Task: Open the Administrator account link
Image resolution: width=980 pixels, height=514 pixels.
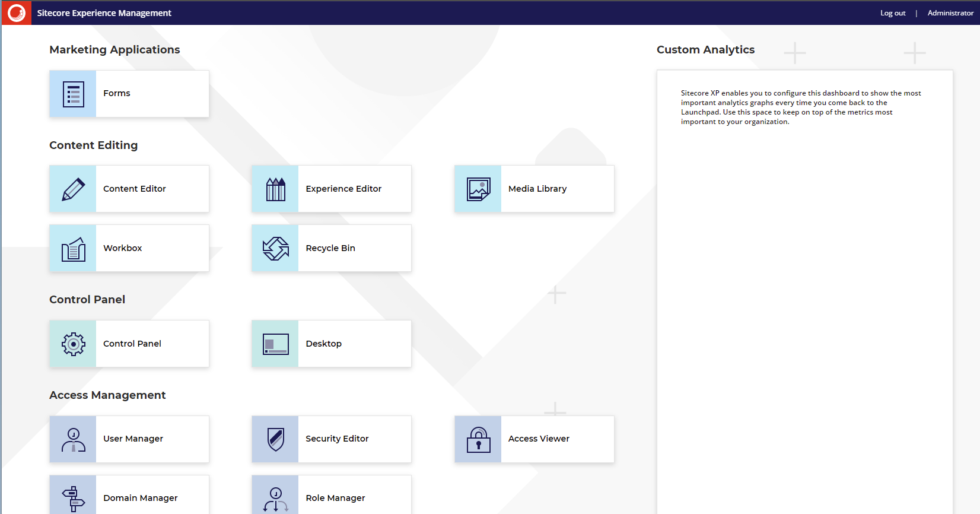Action: pyautogui.click(x=950, y=13)
